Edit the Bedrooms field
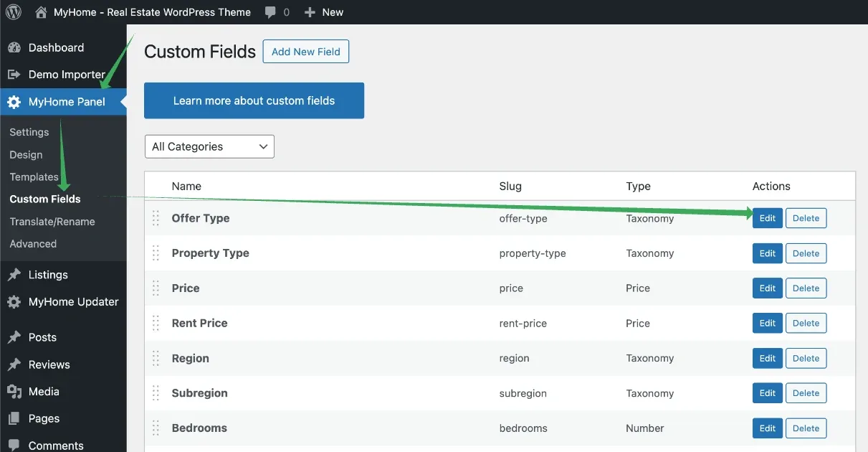This screenshot has height=452, width=868. point(768,428)
